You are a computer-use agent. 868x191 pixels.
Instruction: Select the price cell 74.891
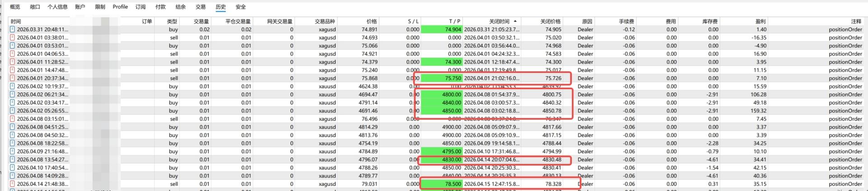(x=369, y=29)
